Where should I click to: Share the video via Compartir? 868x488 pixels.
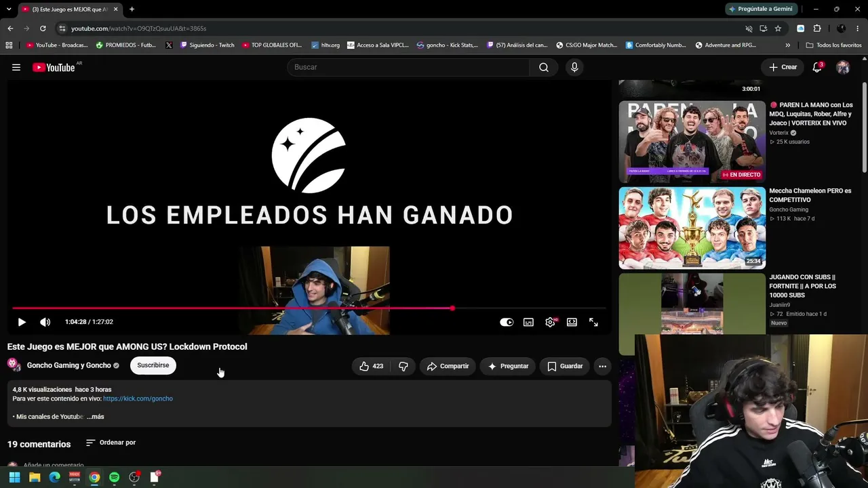pos(448,366)
